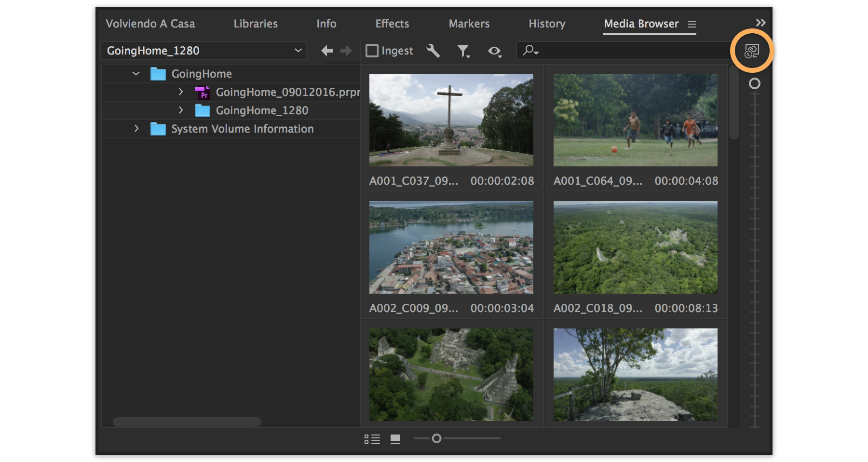Expand System Volume Information folder
Screen dimensions: 868x462
[136, 128]
